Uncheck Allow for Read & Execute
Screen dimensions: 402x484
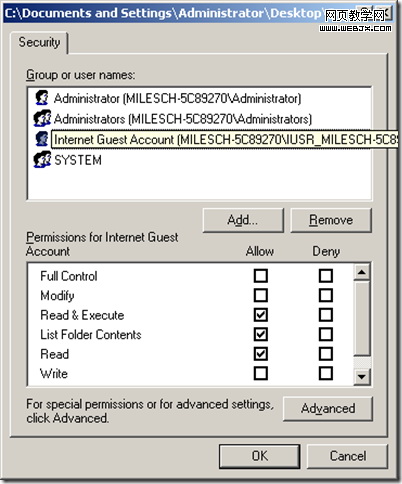pos(261,315)
